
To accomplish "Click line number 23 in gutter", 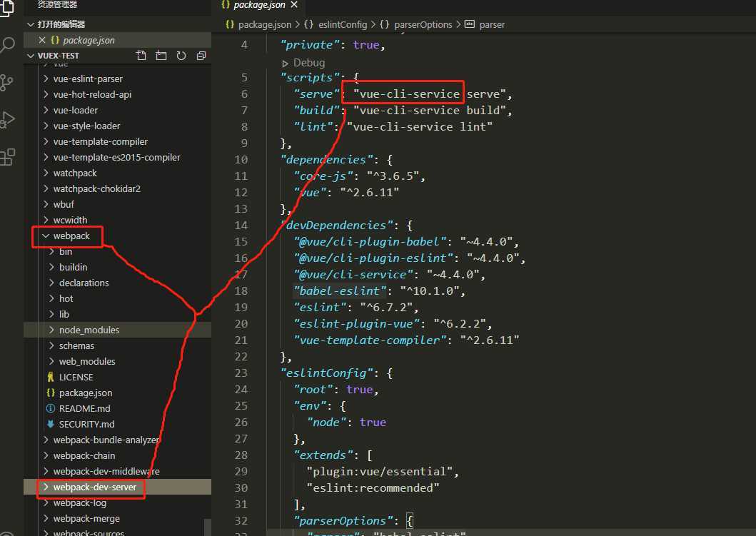I will click(x=241, y=373).
